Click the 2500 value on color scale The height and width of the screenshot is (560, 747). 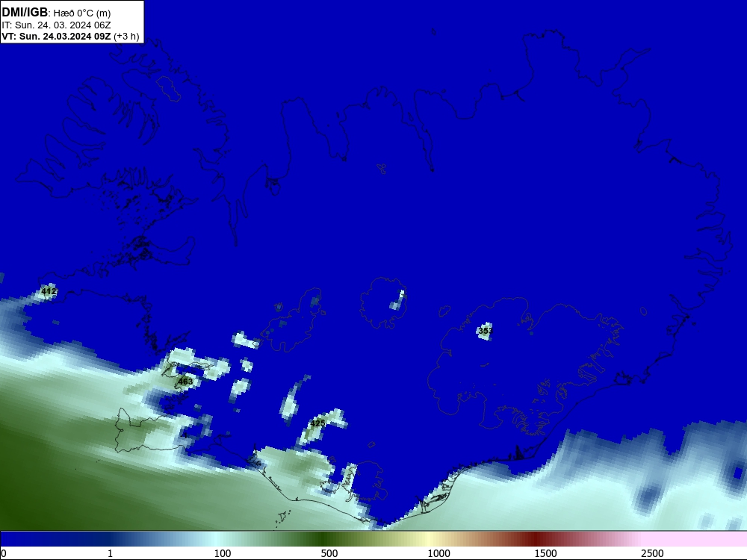652,553
